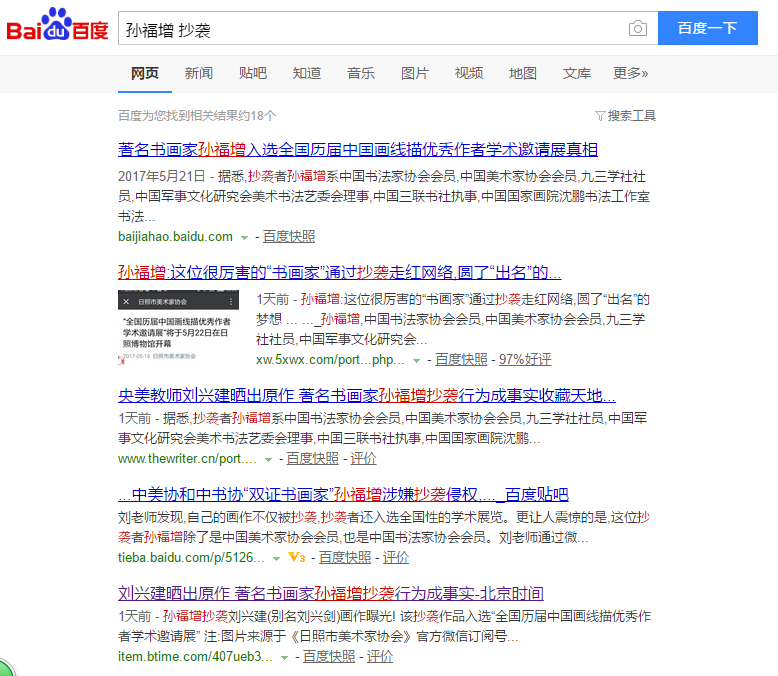Screen dimensions: 778x676
Task: Go to the 视频 tab
Action: tap(469, 73)
